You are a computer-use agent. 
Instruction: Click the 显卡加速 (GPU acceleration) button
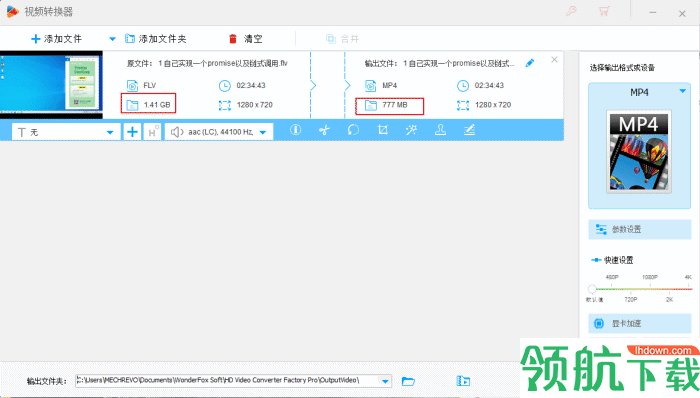pos(640,323)
